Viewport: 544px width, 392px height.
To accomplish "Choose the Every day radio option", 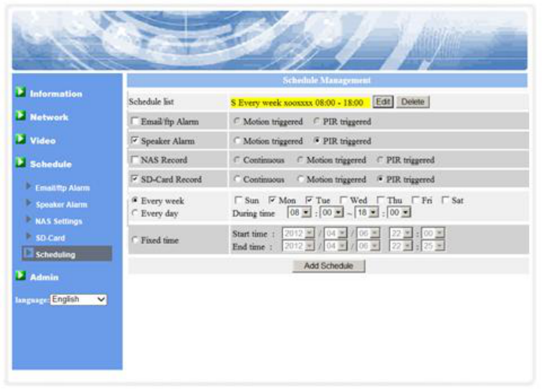I will [135, 213].
